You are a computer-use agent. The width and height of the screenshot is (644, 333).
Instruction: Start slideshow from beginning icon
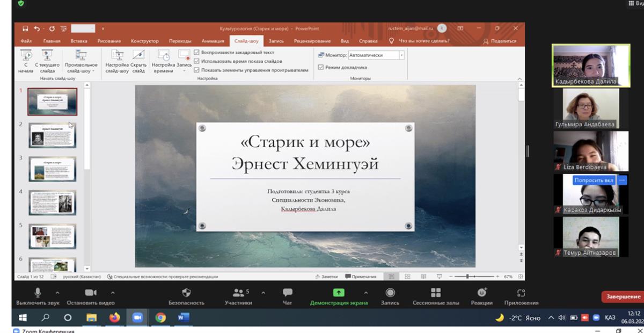point(26,56)
